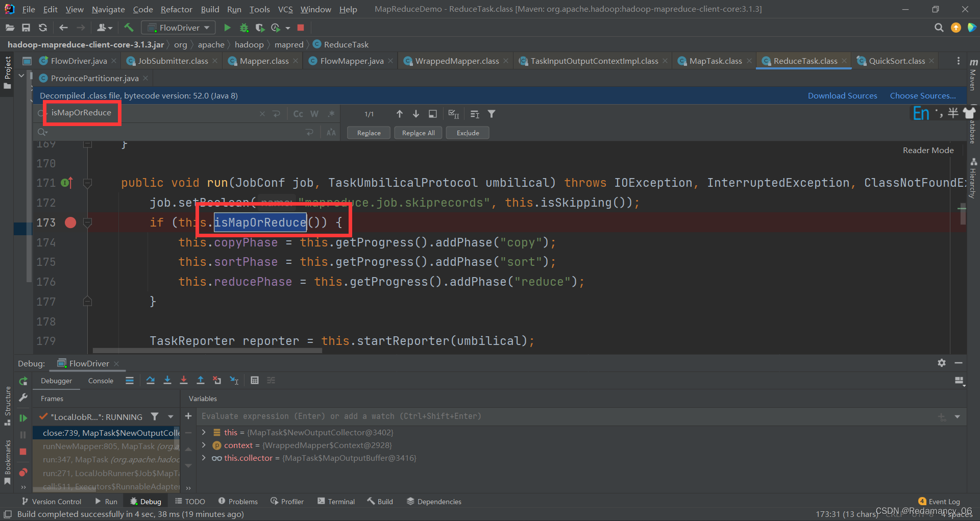Build project with the hammer icon
The height and width of the screenshot is (521, 980).
129,28
